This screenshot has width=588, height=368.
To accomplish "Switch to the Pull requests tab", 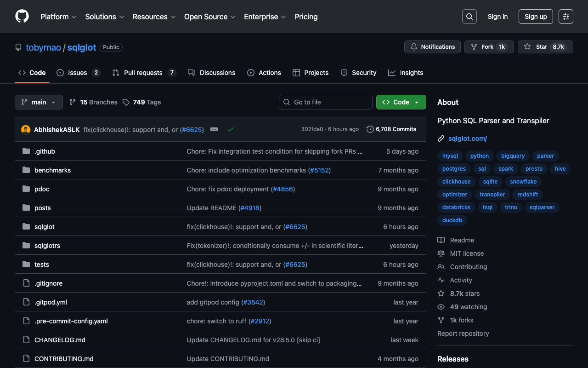I will (143, 73).
